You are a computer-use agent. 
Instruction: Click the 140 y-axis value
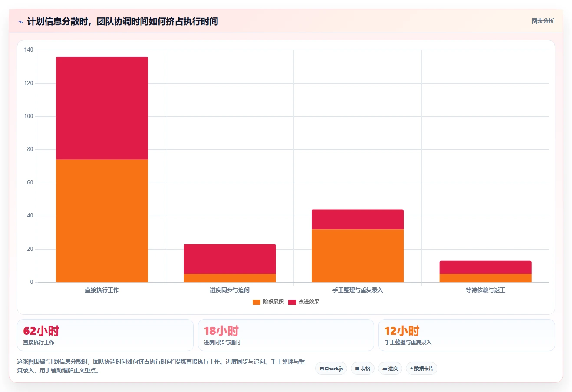click(29, 50)
